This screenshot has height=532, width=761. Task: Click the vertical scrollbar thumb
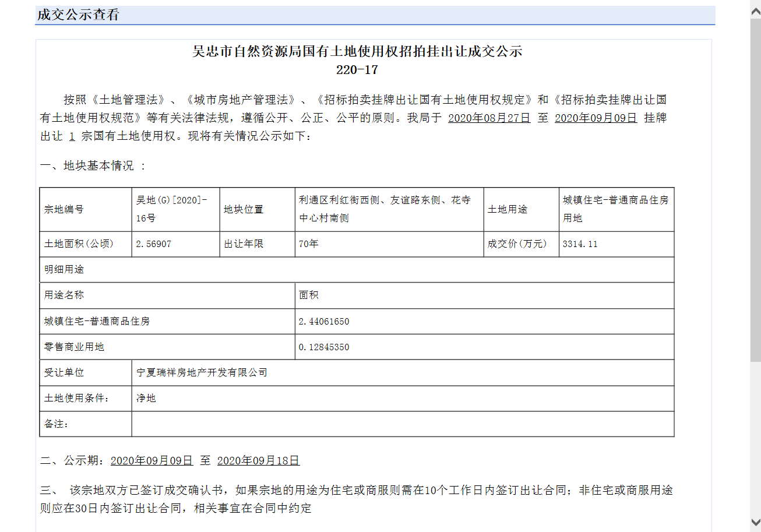point(755,189)
